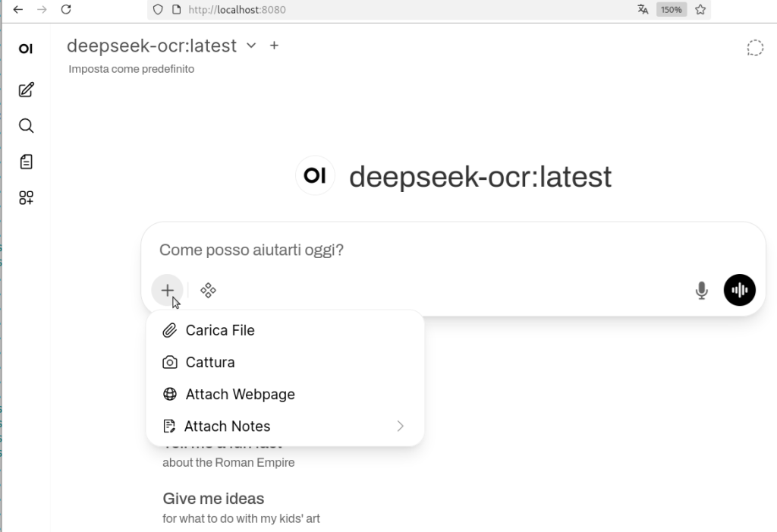Image resolution: width=777 pixels, height=532 pixels.
Task: Select Carica File from attachment menu
Action: click(x=220, y=330)
